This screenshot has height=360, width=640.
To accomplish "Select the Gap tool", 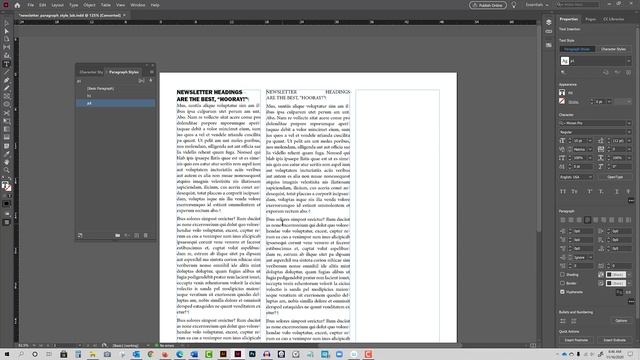I will [7, 47].
